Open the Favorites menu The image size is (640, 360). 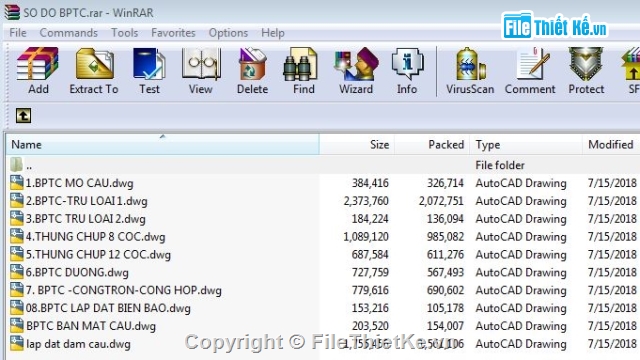tap(173, 33)
